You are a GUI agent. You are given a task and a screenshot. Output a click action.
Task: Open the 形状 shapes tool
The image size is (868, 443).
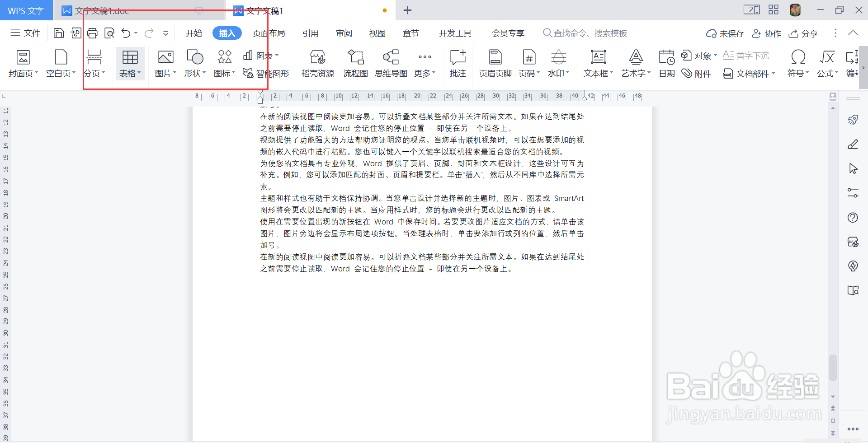tap(193, 63)
